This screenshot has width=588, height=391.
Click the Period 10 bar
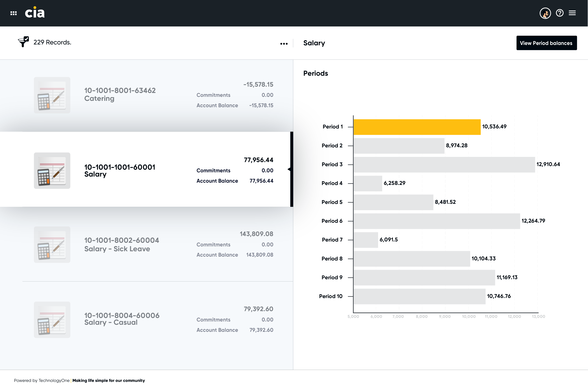coord(419,296)
